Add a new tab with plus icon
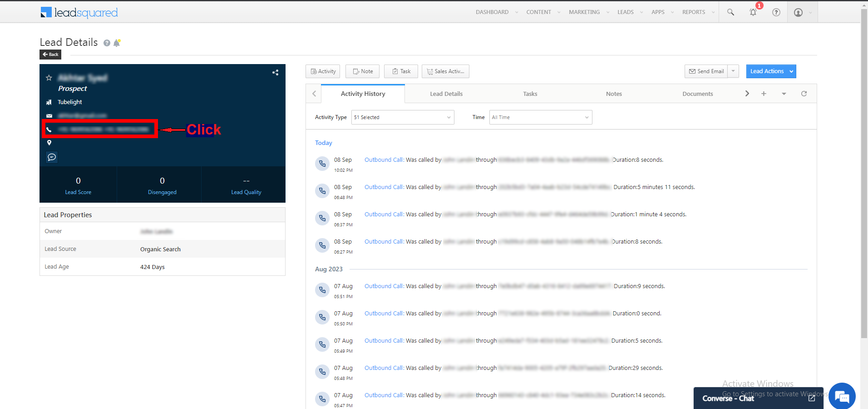This screenshot has width=868, height=409. pyautogui.click(x=764, y=94)
